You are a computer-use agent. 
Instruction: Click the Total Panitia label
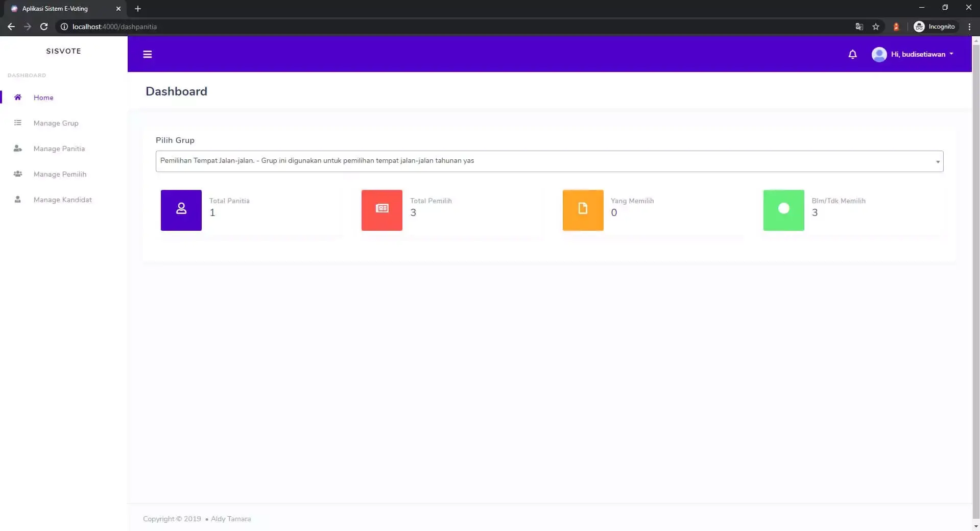pyautogui.click(x=229, y=201)
